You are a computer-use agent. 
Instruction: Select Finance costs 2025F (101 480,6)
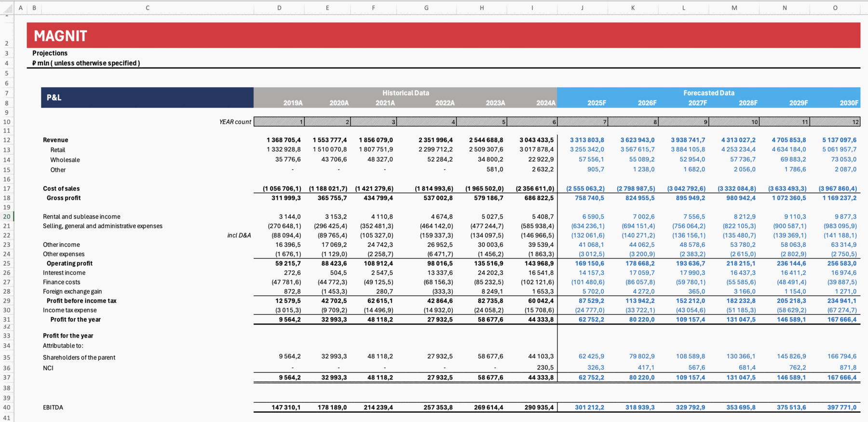tap(588, 282)
